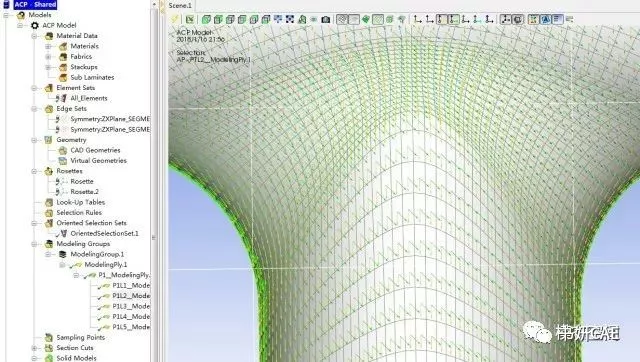Click the CAD Geometries icon
Image resolution: width=640 pixels, height=362 pixels.
point(63,150)
